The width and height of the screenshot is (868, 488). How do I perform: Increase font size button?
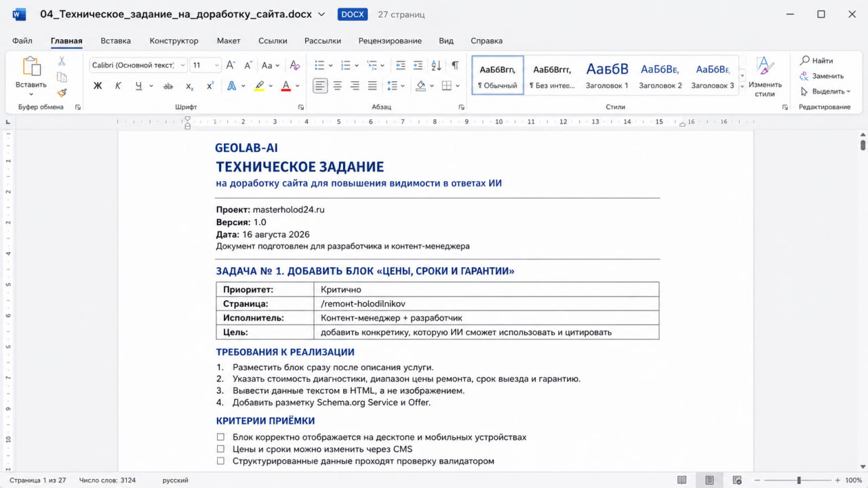tap(231, 65)
